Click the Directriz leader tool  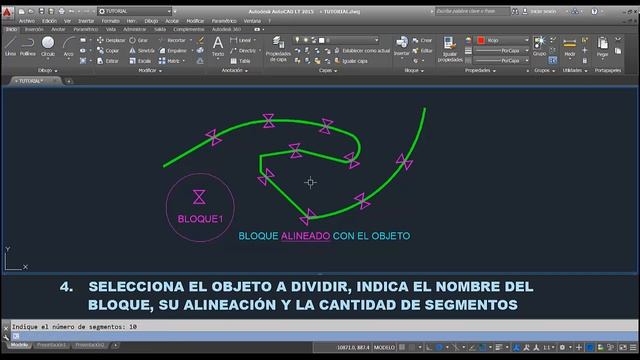coord(243,51)
